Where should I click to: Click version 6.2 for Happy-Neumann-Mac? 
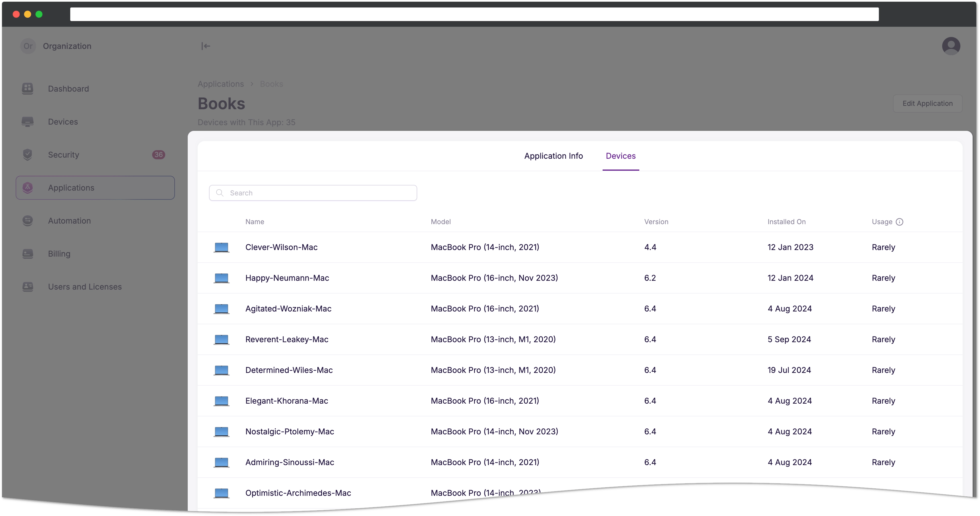(x=650, y=278)
